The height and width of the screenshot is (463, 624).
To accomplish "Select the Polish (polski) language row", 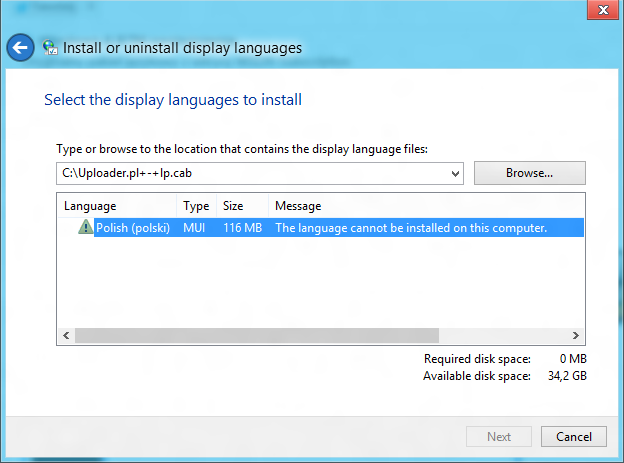I will click(133, 228).
